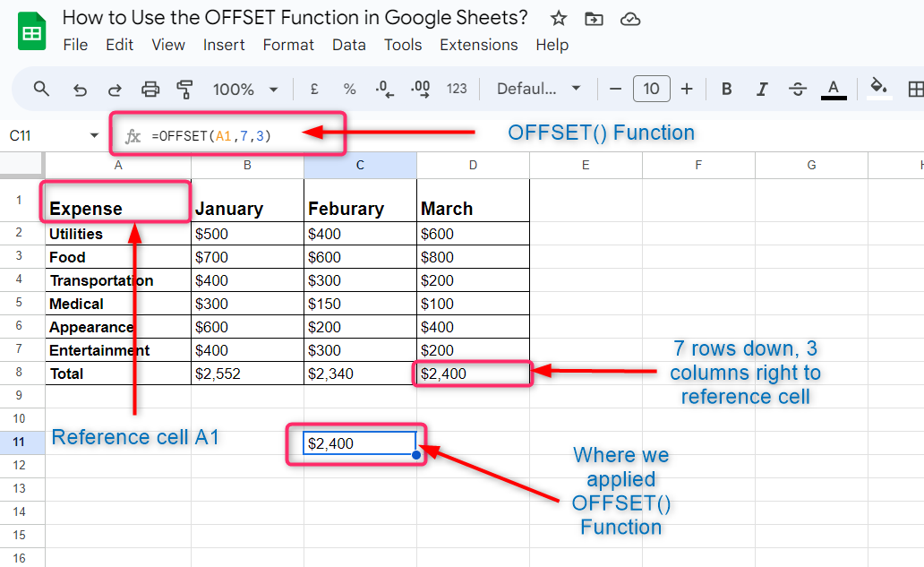Screen dimensions: 924x567
Task: Click the search menus magnifier icon
Action: point(41,89)
